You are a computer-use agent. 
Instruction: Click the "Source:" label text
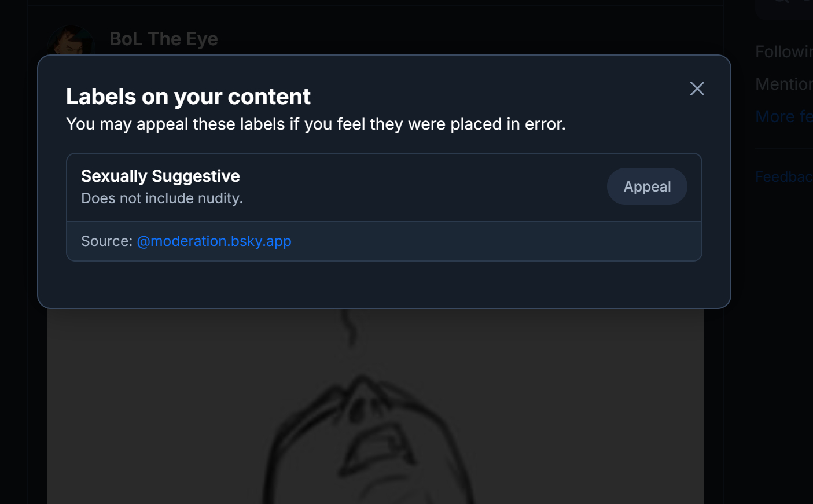tap(107, 241)
